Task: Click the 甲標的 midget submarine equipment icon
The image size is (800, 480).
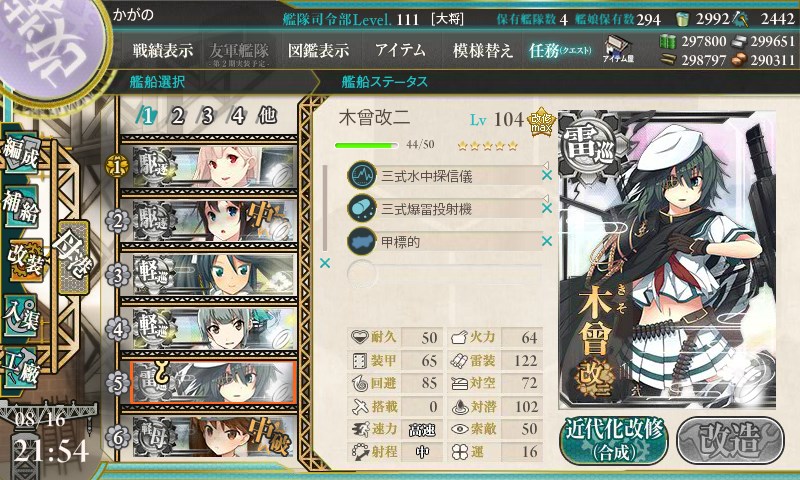Action: point(362,241)
